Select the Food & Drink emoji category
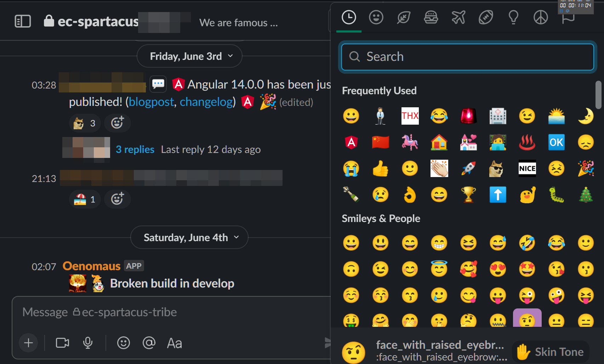 pos(431,17)
